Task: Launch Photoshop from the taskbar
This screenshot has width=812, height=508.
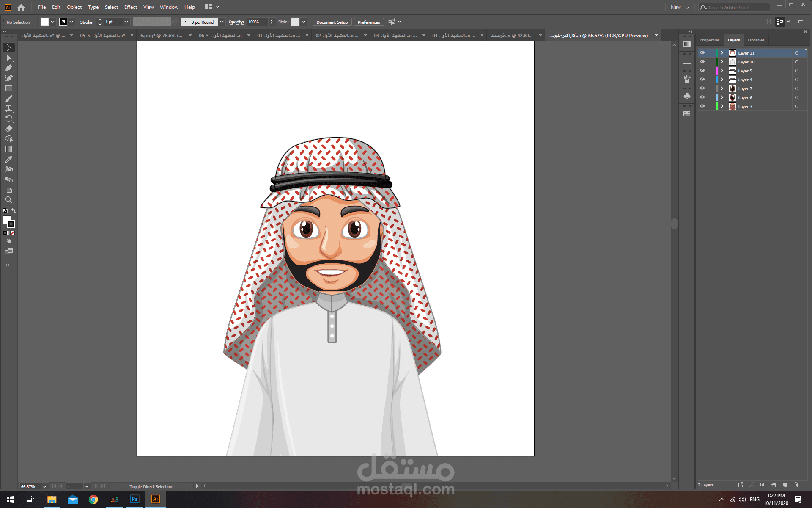Action: pyautogui.click(x=134, y=499)
